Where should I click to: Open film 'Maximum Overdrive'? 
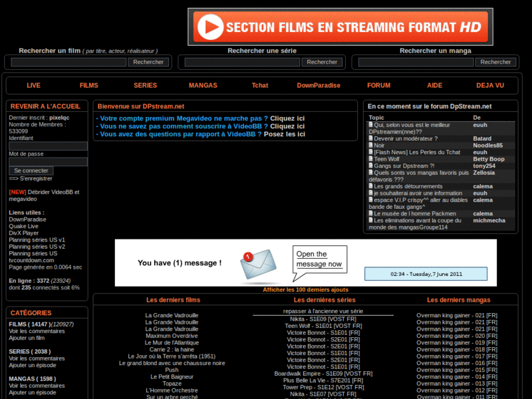point(172,336)
